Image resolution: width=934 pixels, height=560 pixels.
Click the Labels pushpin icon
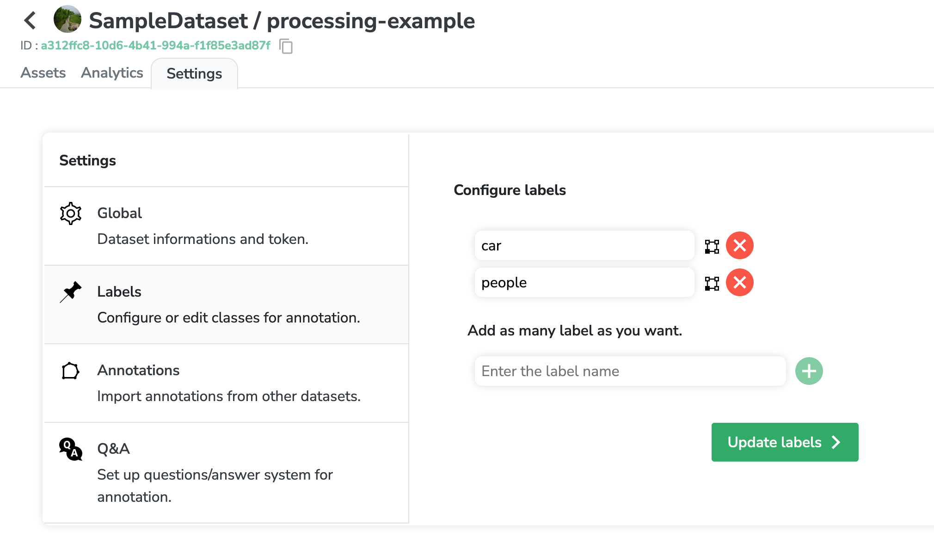tap(71, 292)
